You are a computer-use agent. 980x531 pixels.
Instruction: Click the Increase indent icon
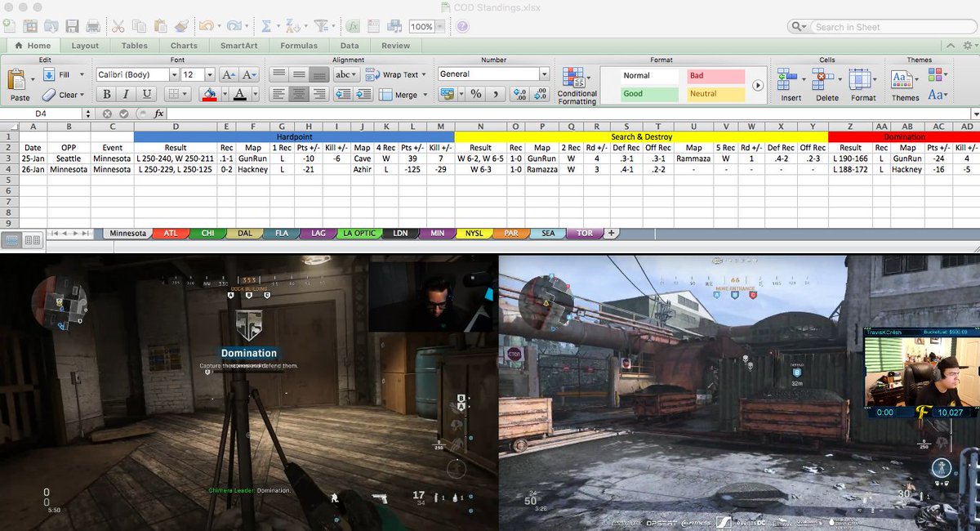click(x=363, y=95)
